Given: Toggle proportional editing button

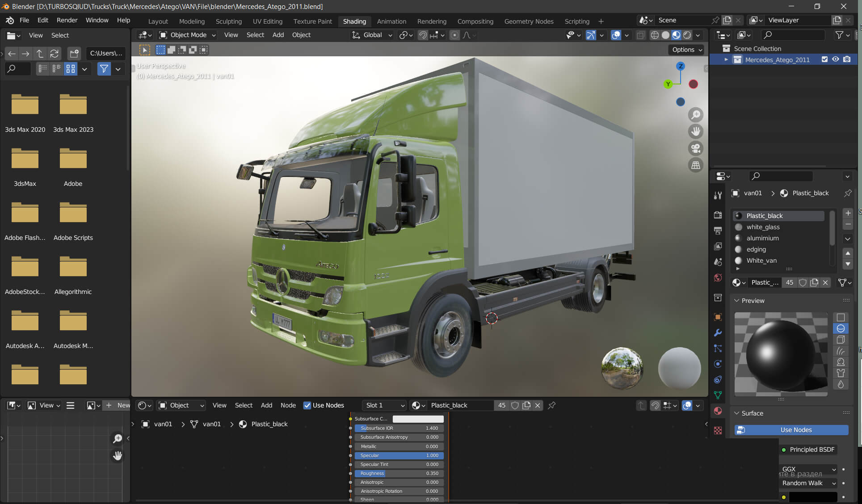Looking at the screenshot, I should [454, 35].
